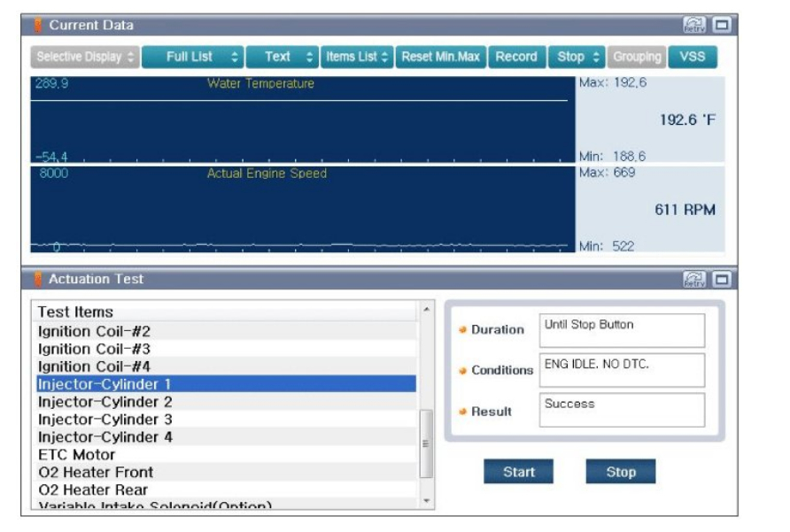Image resolution: width=790 pixels, height=532 pixels.
Task: Click the Actual Engine Speed graph
Action: (x=302, y=209)
